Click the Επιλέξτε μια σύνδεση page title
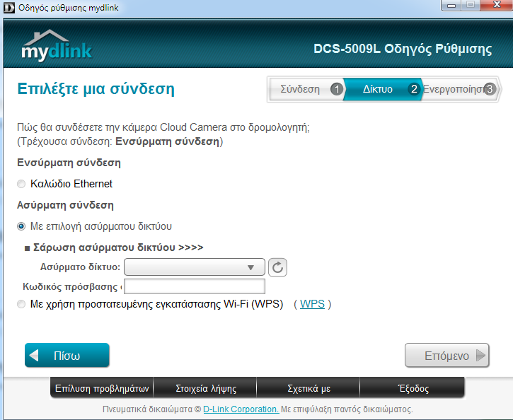Image resolution: width=513 pixels, height=420 pixels. 96,89
